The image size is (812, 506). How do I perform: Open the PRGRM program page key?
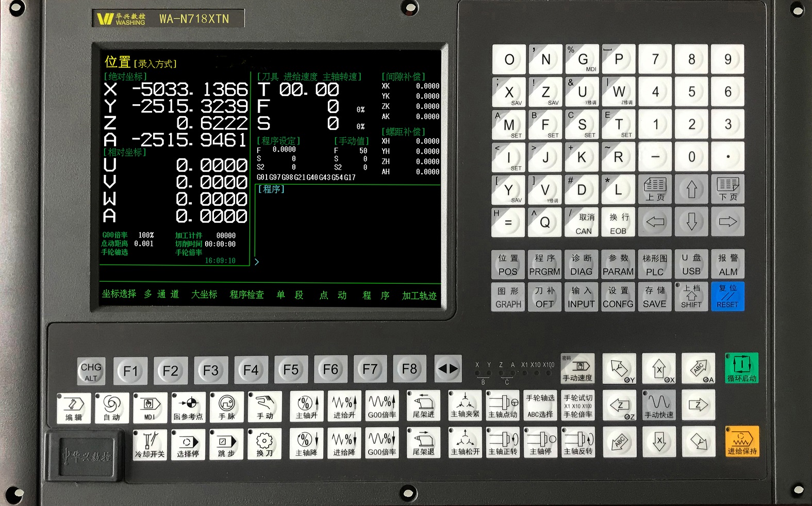544,265
